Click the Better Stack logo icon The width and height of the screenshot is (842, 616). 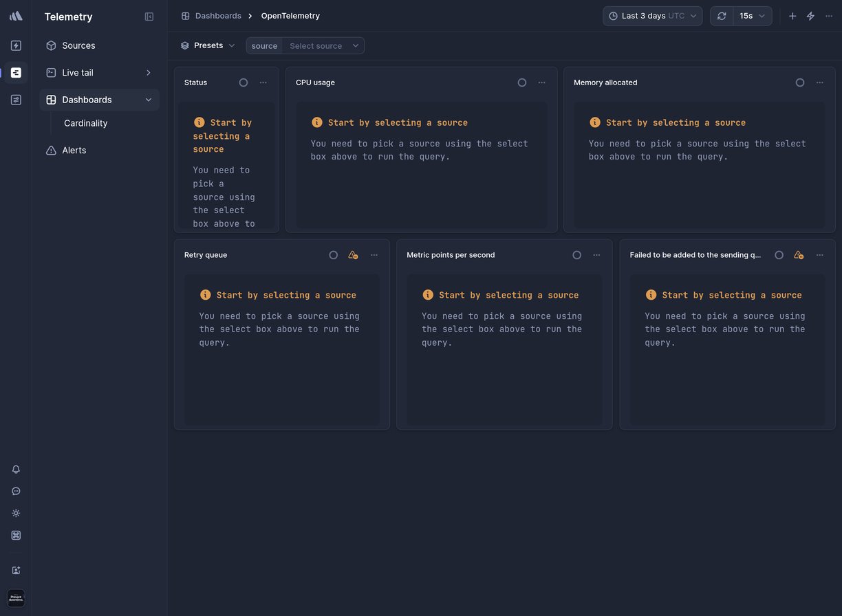coord(16,16)
